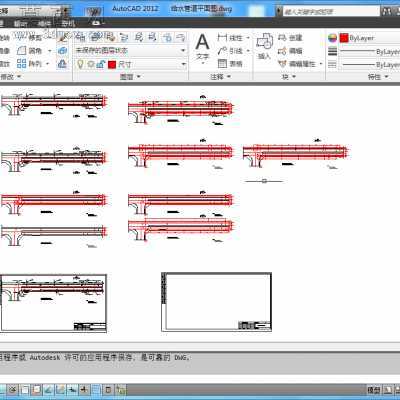
Task: Select the Leader (引线) tool
Action: 230,51
